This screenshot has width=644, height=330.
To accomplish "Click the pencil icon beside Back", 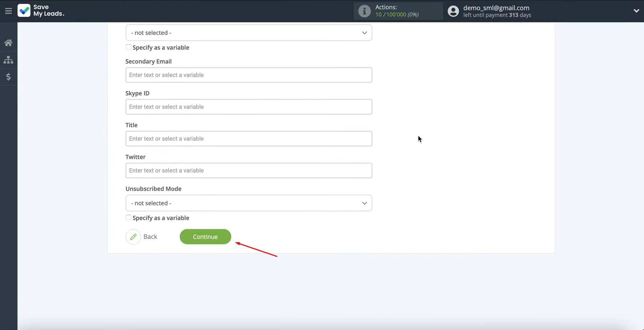I will coord(133,237).
